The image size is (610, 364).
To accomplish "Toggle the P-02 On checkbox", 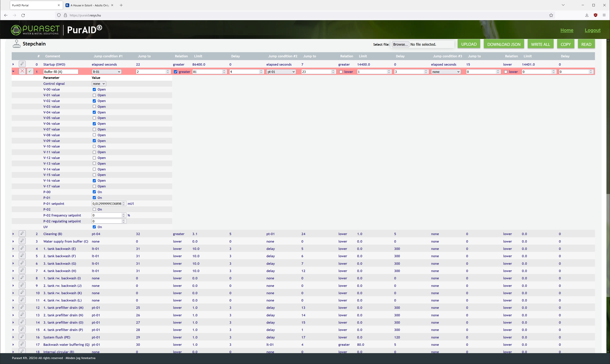I will click(94, 209).
